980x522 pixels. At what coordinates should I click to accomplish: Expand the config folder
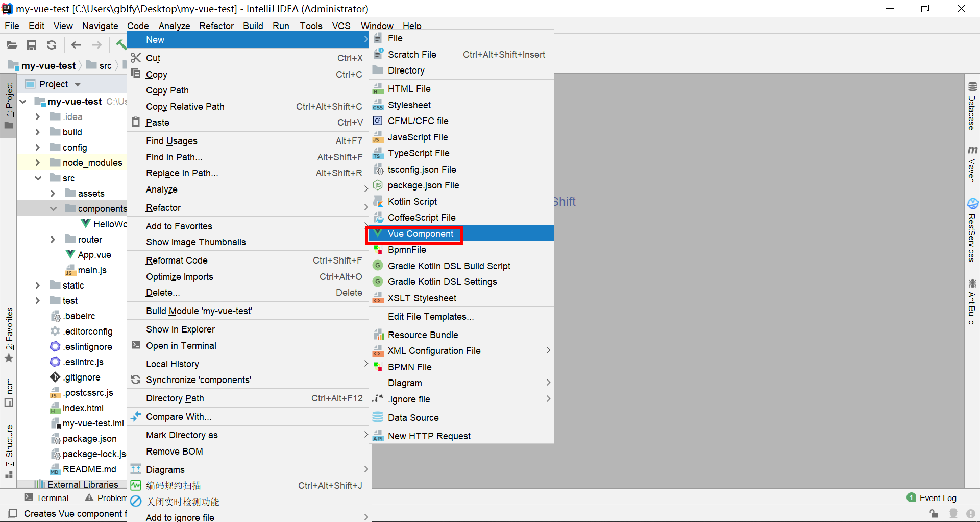pyautogui.click(x=37, y=148)
